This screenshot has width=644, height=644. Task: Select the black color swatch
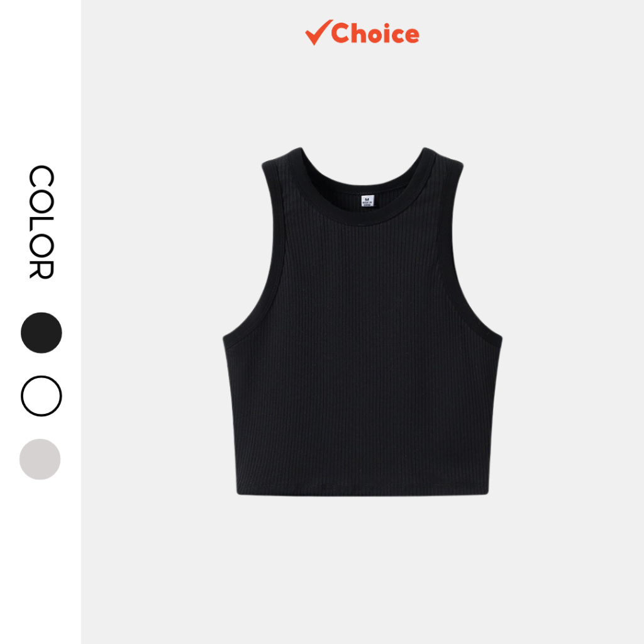[x=41, y=333]
